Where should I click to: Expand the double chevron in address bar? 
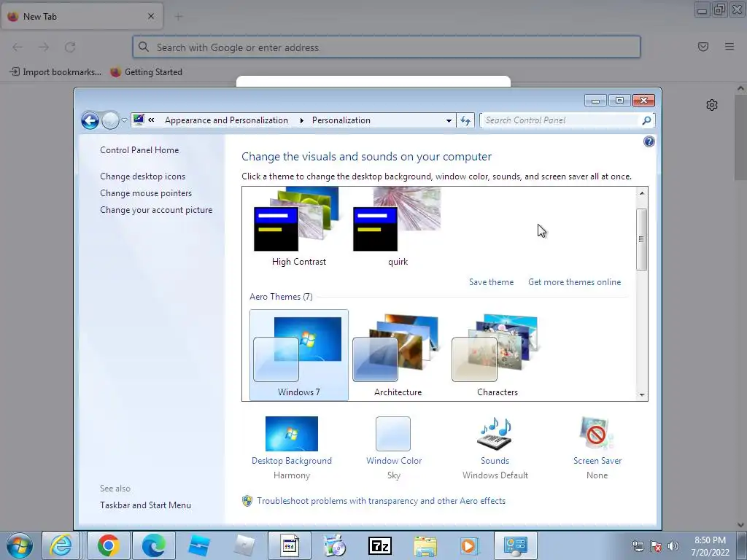[151, 120]
